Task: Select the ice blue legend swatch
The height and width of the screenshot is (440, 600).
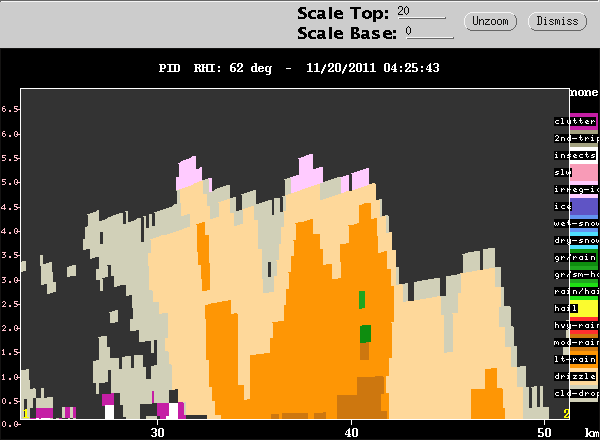Action: click(584, 207)
